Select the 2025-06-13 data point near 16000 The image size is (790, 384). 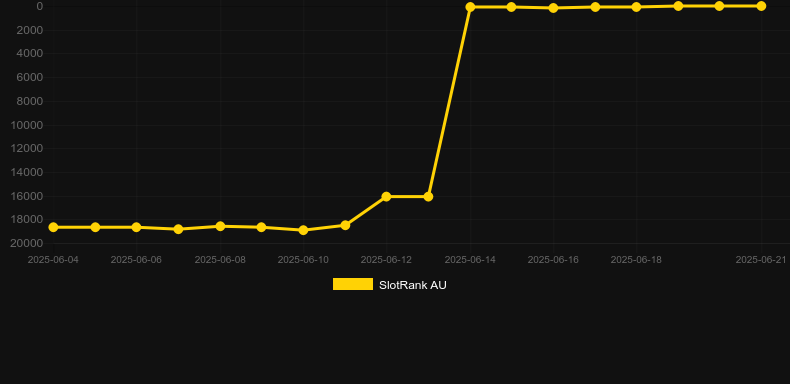pos(428,197)
